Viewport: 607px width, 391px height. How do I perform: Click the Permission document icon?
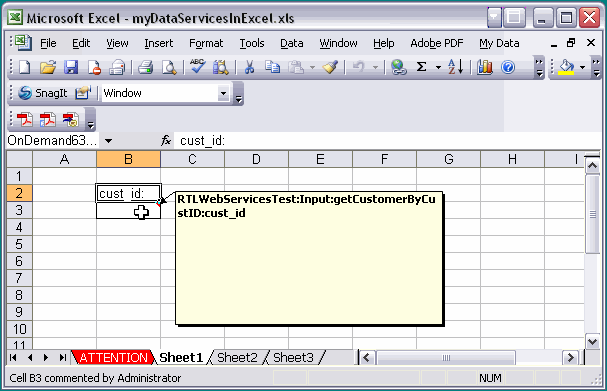[94, 67]
